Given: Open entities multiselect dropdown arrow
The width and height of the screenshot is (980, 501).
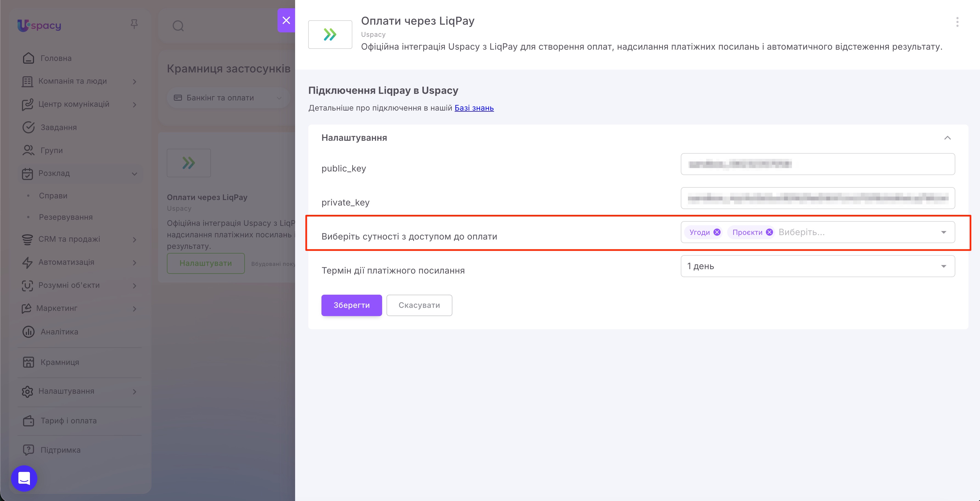Looking at the screenshot, I should (x=943, y=232).
